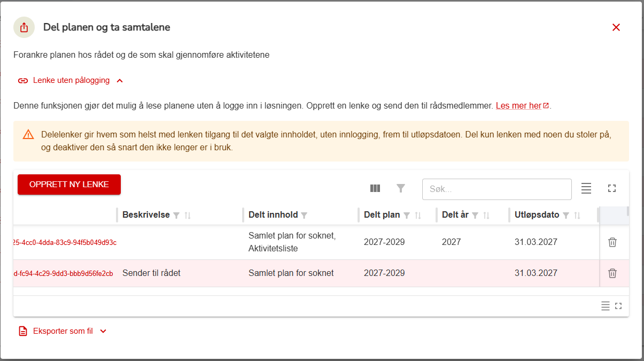Click the 'Delt innhold' column header label
644x361 pixels.
click(273, 215)
